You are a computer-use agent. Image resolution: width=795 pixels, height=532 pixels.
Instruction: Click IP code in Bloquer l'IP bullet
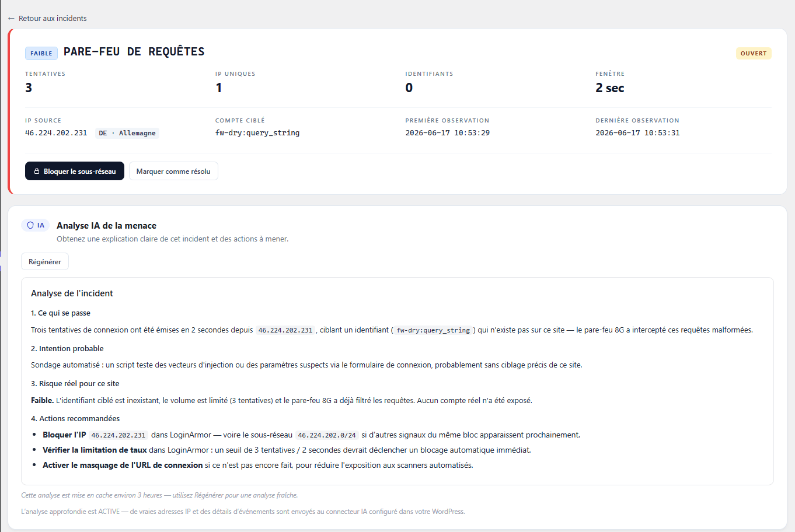coord(118,435)
